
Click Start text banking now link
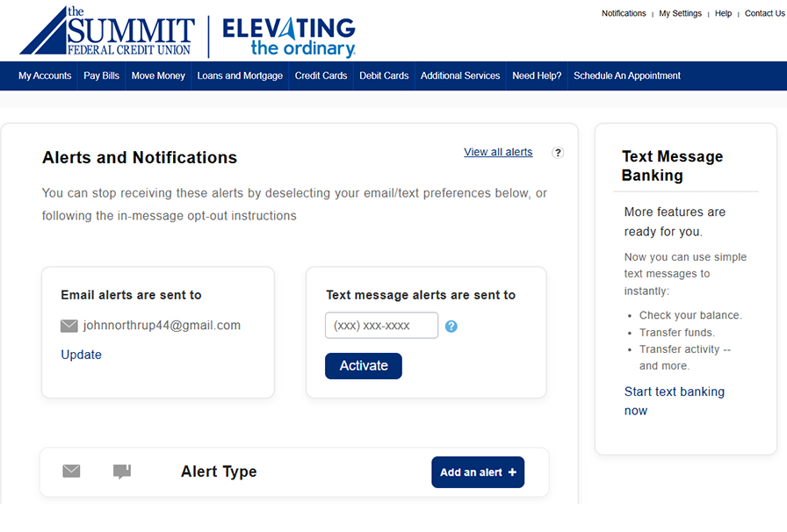674,401
